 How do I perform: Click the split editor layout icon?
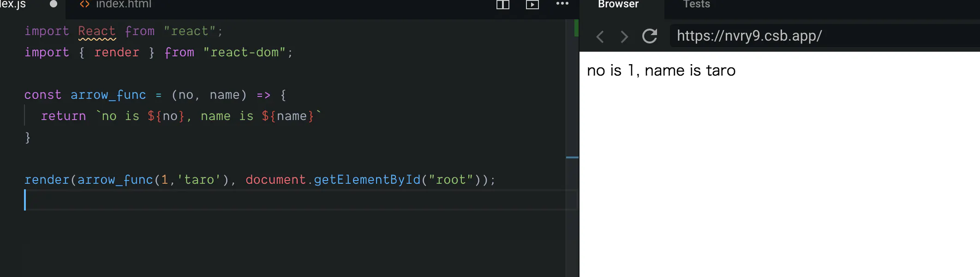pyautogui.click(x=502, y=5)
